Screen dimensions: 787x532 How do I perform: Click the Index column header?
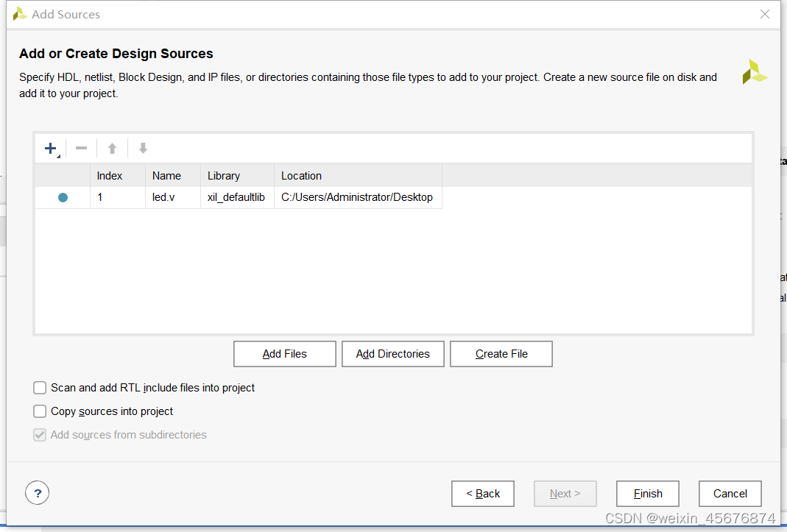[x=118, y=176]
